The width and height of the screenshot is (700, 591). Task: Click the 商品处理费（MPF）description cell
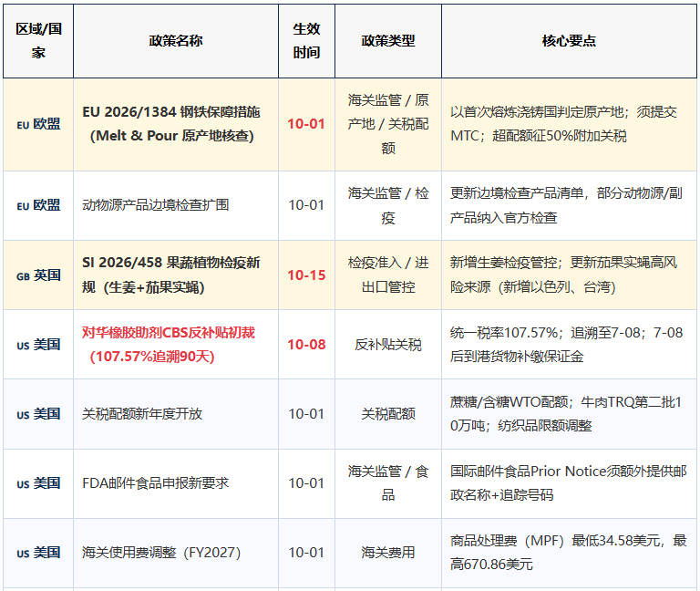point(569,553)
